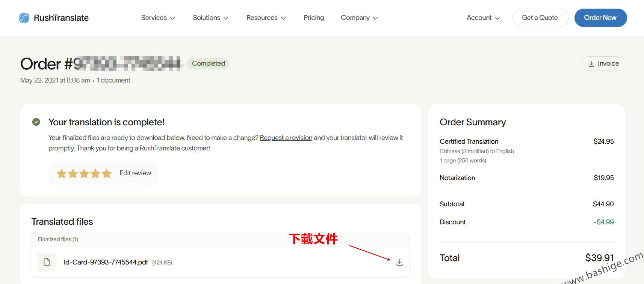Image resolution: width=644 pixels, height=284 pixels.
Task: Click the Id-Card-97393-7745544.pdf file name
Action: click(x=106, y=262)
